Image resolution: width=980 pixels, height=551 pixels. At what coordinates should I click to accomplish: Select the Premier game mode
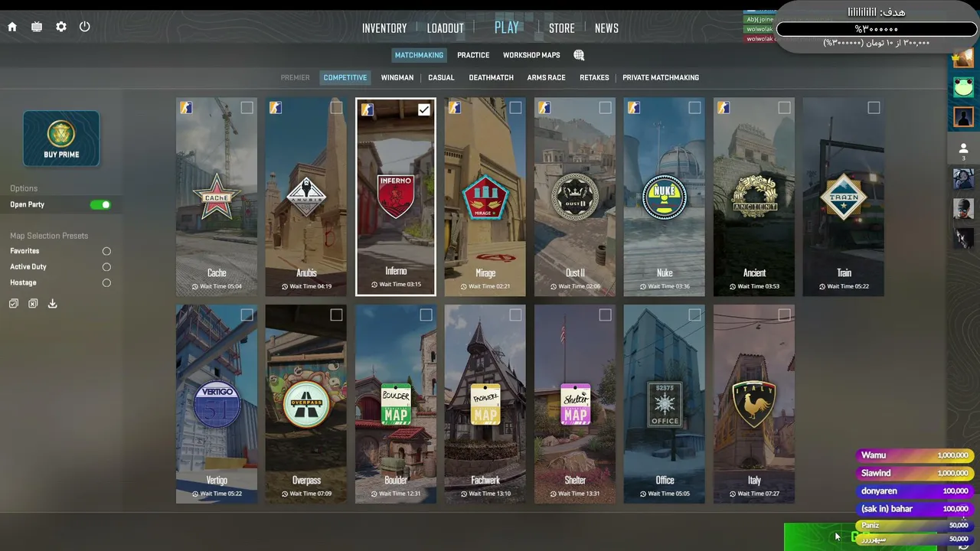click(x=295, y=77)
